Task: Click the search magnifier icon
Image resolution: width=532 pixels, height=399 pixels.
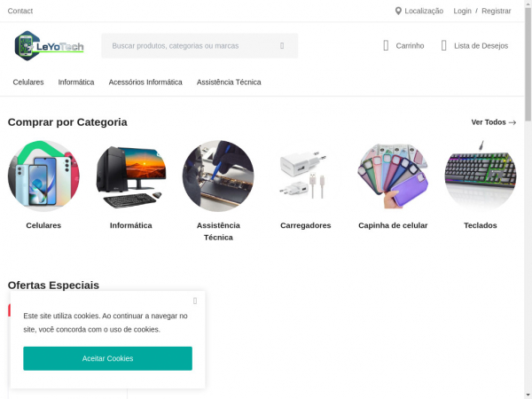Action: (x=282, y=45)
